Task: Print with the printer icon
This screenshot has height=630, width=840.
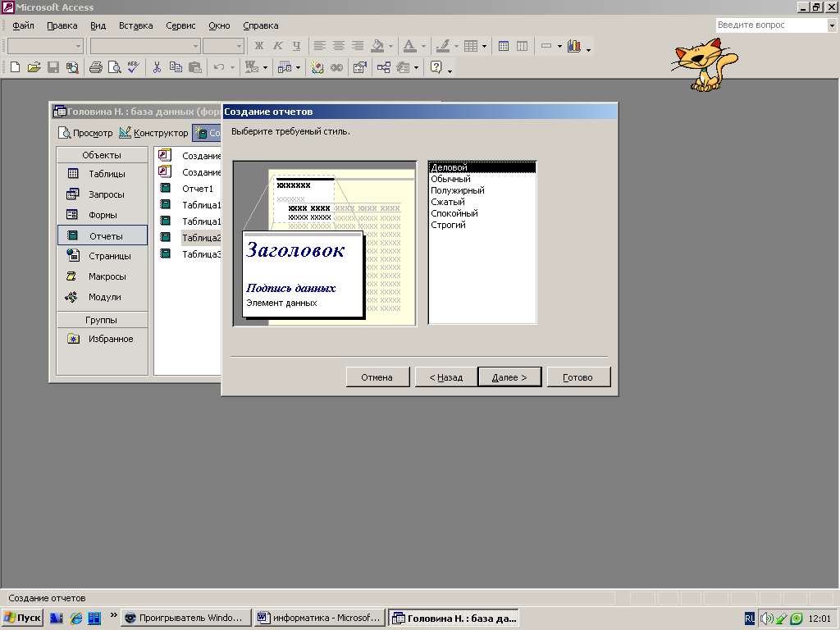Action: [95, 67]
